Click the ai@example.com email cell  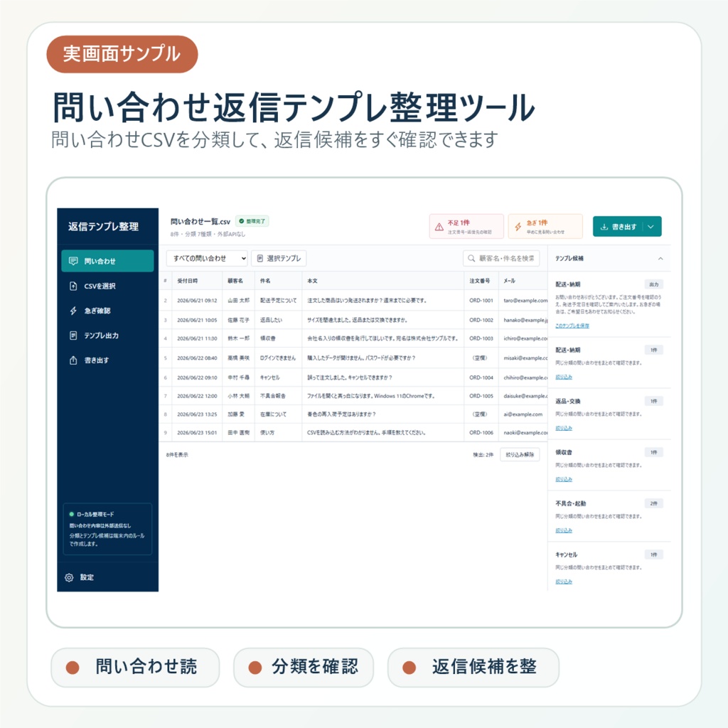[x=523, y=414]
